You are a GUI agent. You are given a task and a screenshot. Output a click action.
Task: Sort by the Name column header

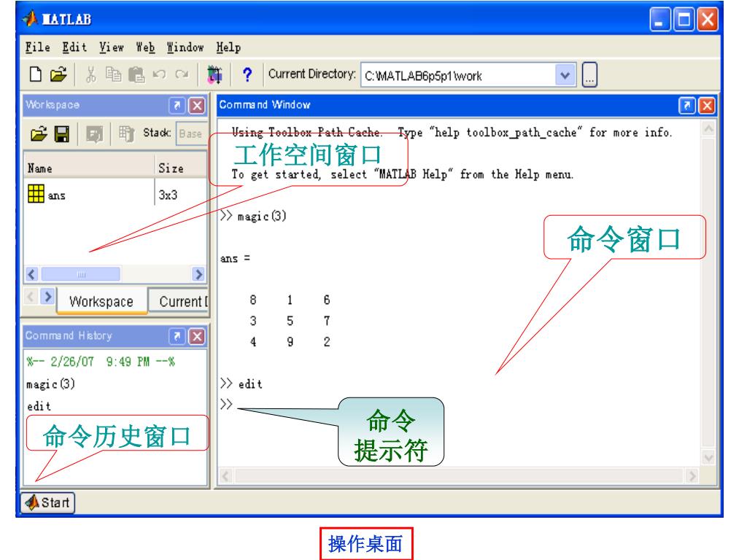89,168
